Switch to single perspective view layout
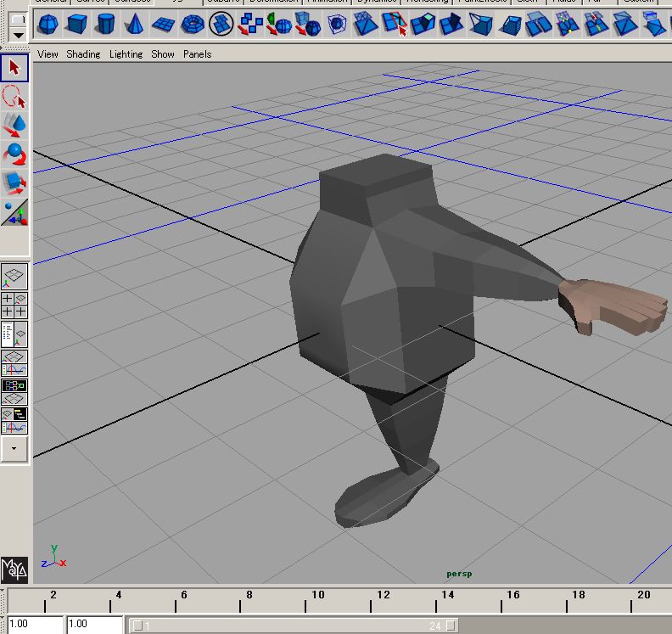Image resolution: width=672 pixels, height=634 pixels. pos(14,277)
